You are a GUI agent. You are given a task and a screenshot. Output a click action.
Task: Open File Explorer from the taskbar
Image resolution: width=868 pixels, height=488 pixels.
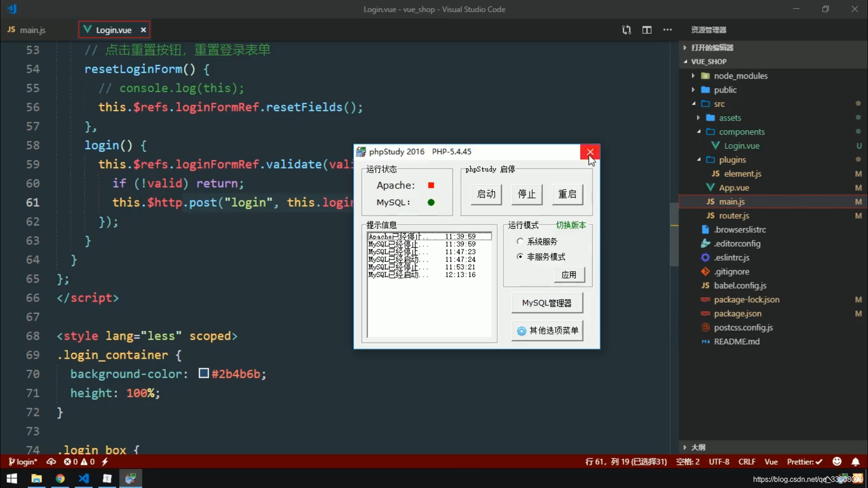[x=37, y=479]
